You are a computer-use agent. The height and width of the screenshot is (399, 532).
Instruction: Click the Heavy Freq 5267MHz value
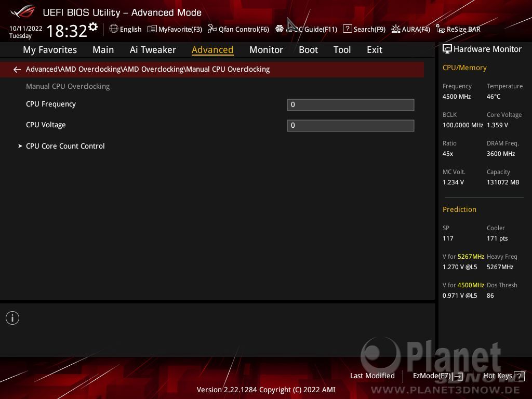[500, 267]
